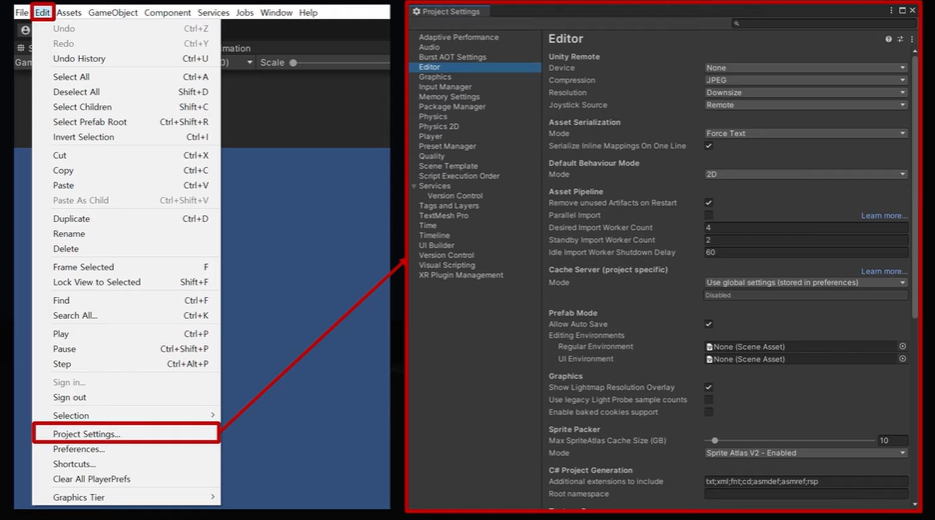Image resolution: width=935 pixels, height=520 pixels.
Task: Edit Idle Import Worker Shutdown Delay field
Action: [806, 252]
